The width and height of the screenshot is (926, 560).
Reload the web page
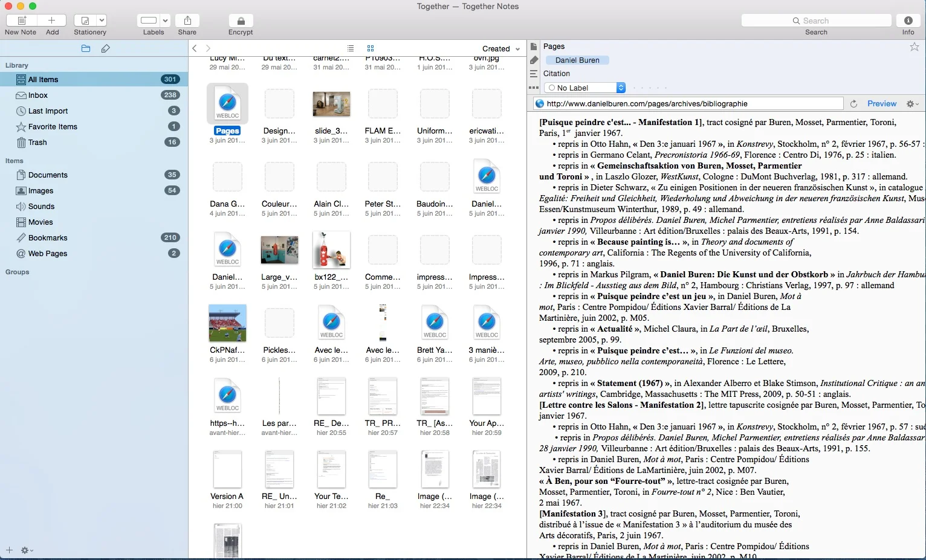(x=853, y=104)
